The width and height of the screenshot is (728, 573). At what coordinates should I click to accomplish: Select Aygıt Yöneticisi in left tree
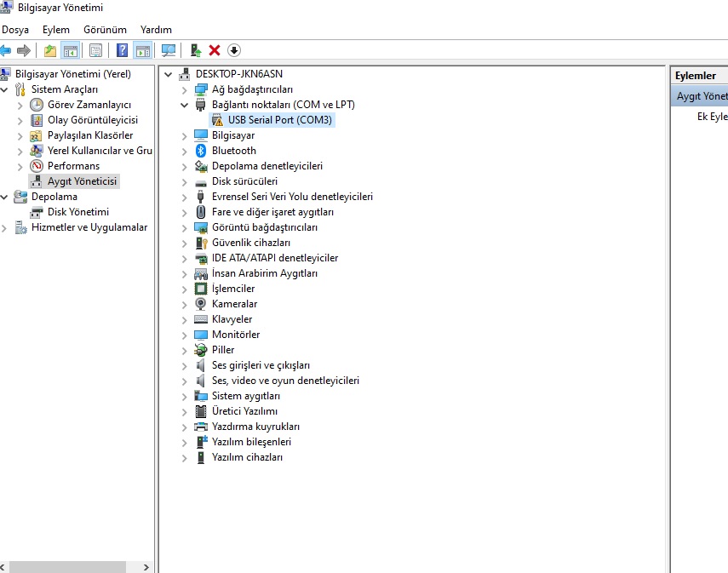(x=82, y=181)
